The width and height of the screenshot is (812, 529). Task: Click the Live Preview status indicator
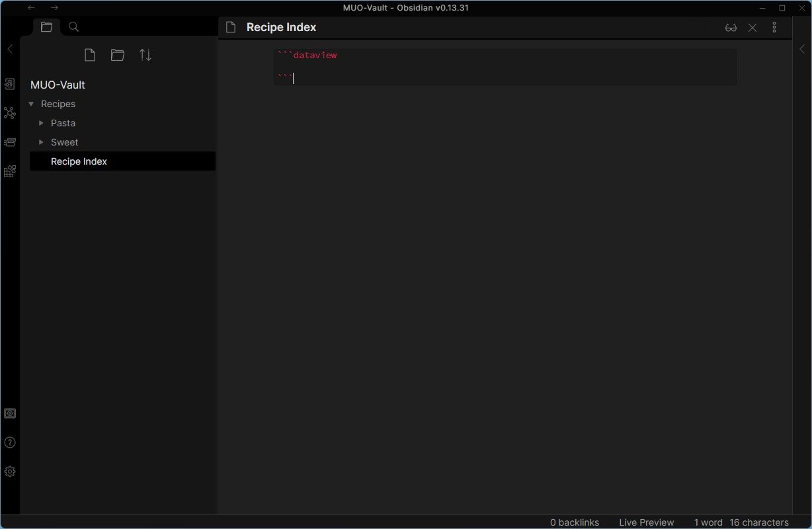(647, 522)
